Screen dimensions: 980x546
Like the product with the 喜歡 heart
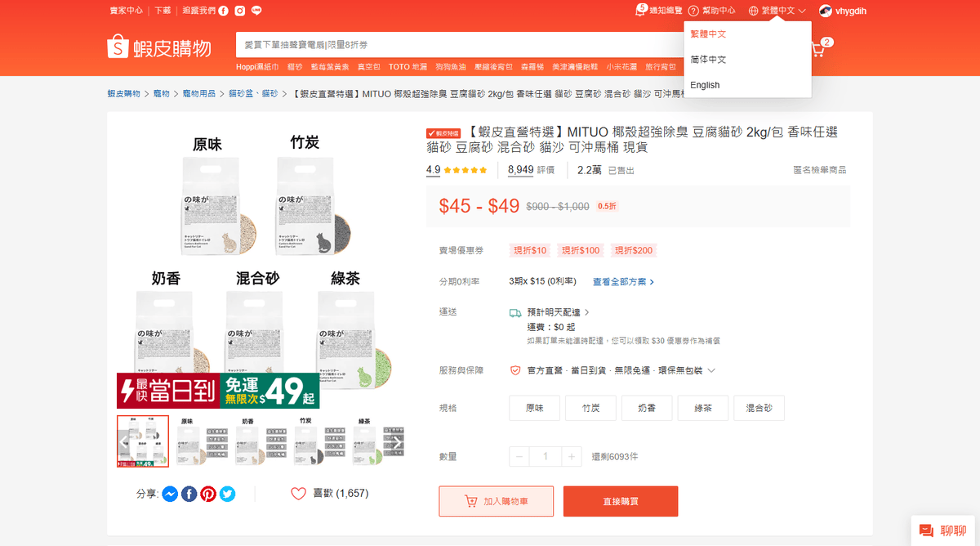(298, 494)
